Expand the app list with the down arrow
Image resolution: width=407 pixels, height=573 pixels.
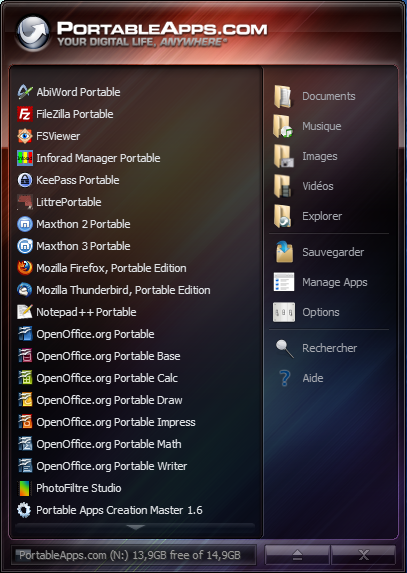pyautogui.click(x=135, y=527)
